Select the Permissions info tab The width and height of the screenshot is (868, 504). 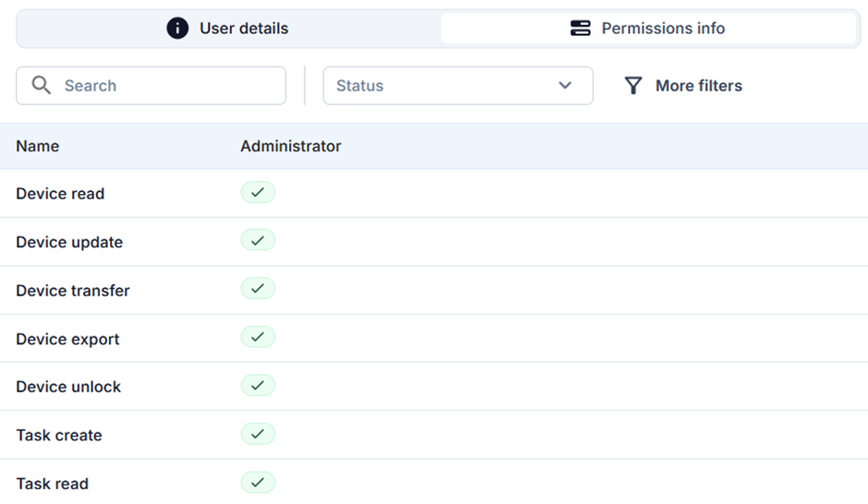648,29
